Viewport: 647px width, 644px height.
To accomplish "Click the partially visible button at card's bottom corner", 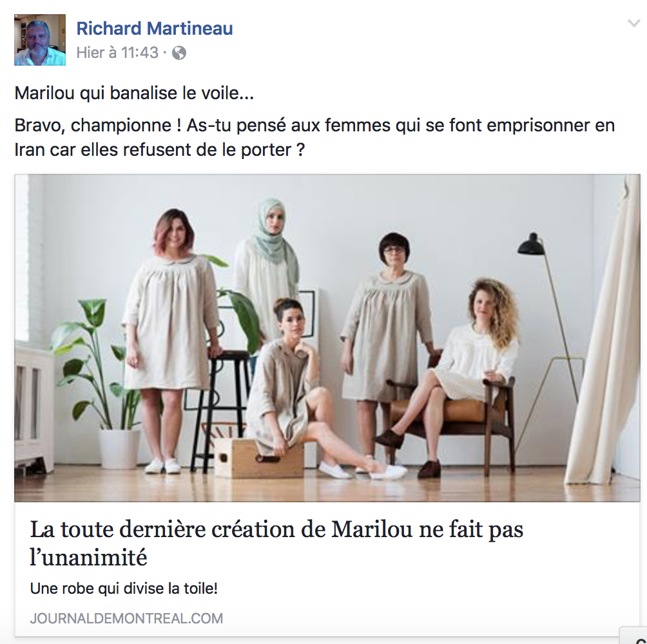I will point(634,636).
